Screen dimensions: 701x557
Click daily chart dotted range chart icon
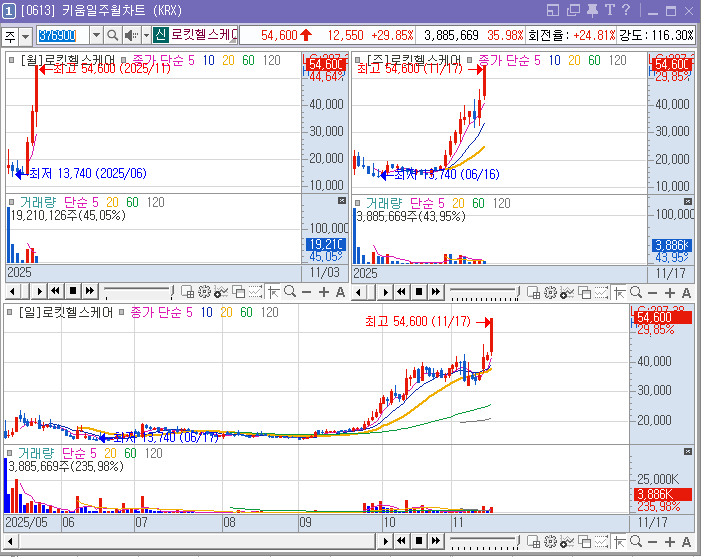click(601, 541)
